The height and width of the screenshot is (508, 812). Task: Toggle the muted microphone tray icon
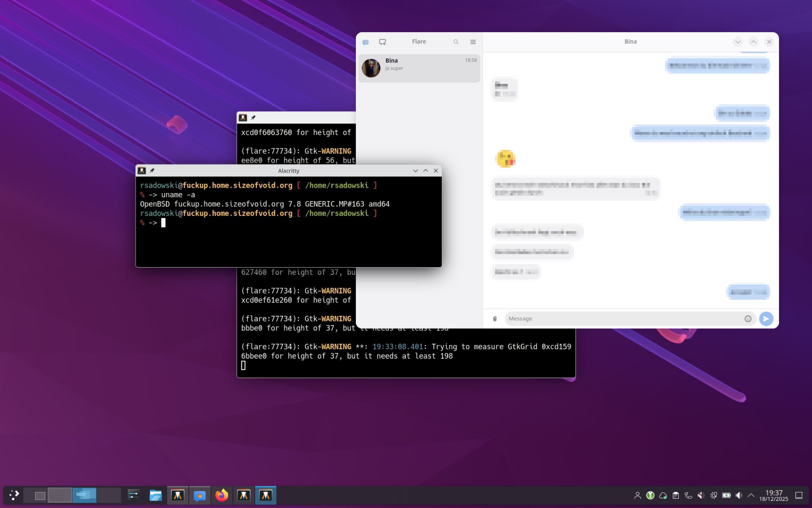click(701, 496)
